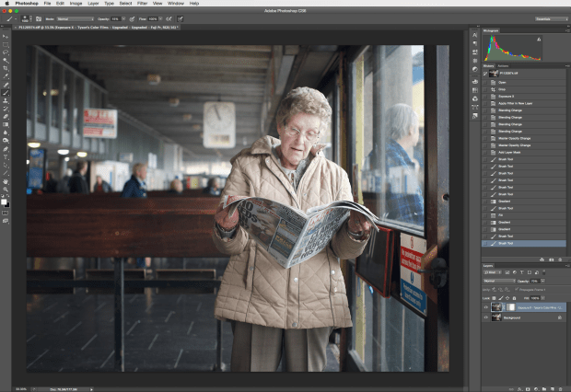571x392 pixels.
Task: Open the brush blending Mode dropdown
Action: (76, 17)
